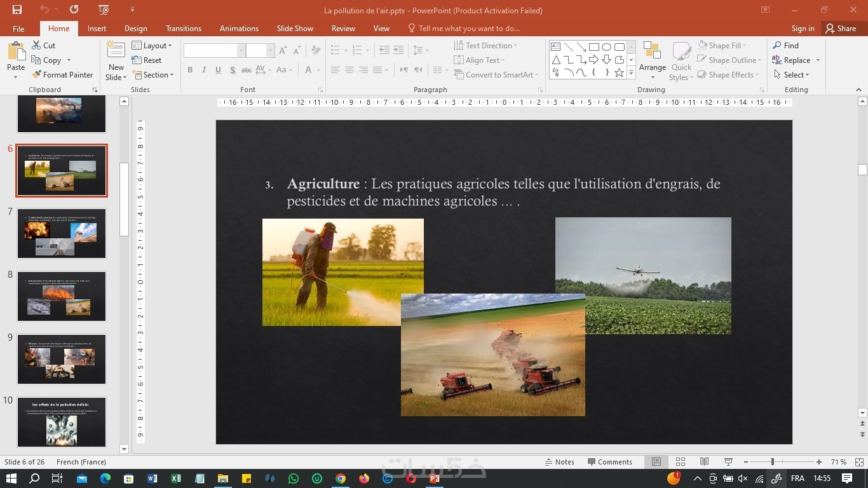
Task: Open Google Chrome from the taskbar
Action: [341, 478]
